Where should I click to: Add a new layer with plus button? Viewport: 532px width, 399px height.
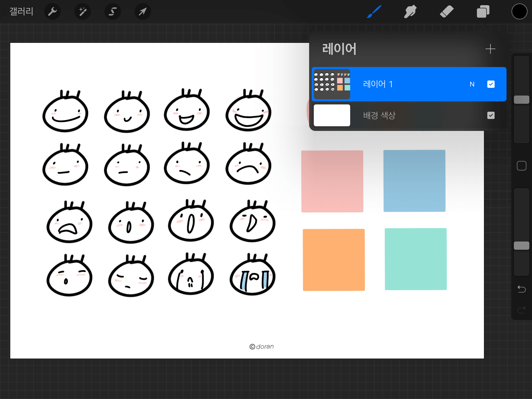490,49
